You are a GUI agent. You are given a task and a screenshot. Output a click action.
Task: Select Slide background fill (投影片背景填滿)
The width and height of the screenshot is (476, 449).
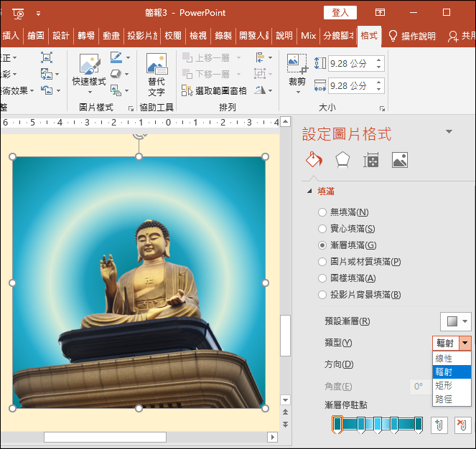click(x=322, y=295)
